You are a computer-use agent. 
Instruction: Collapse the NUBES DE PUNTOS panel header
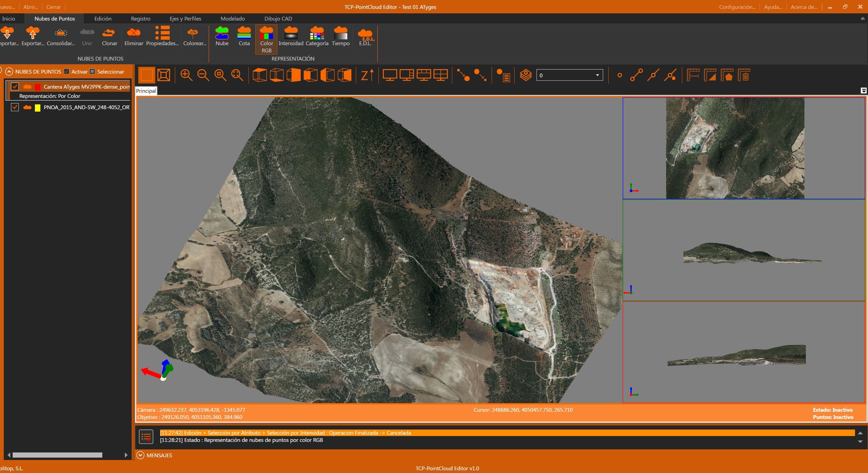coord(9,71)
